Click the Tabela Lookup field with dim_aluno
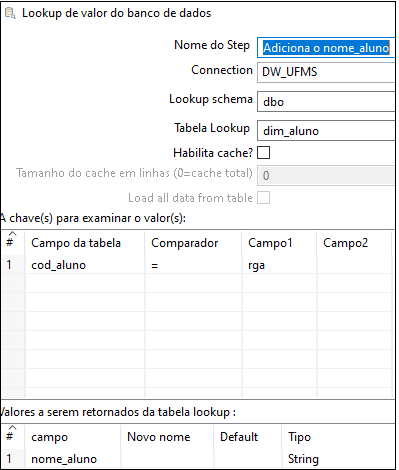This screenshot has height=470, width=399. click(326, 131)
